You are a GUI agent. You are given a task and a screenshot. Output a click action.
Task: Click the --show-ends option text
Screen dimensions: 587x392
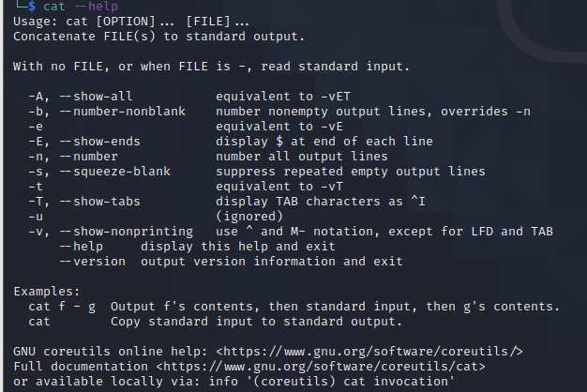coord(99,142)
